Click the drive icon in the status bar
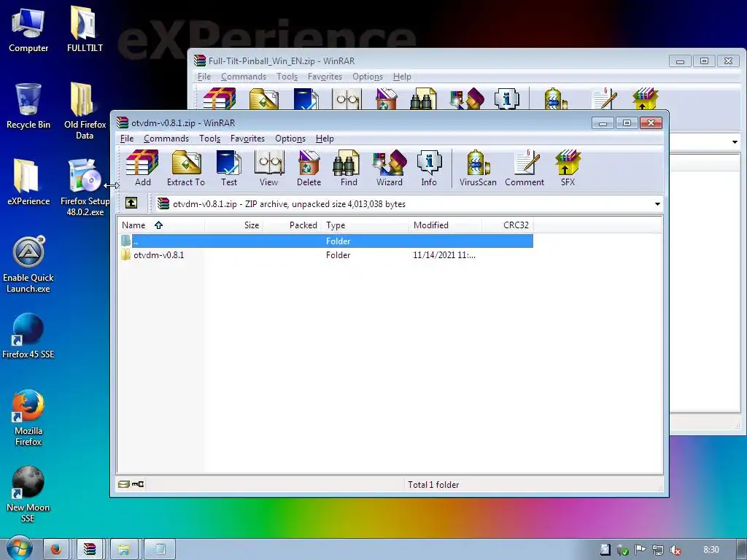 pyautogui.click(x=124, y=484)
